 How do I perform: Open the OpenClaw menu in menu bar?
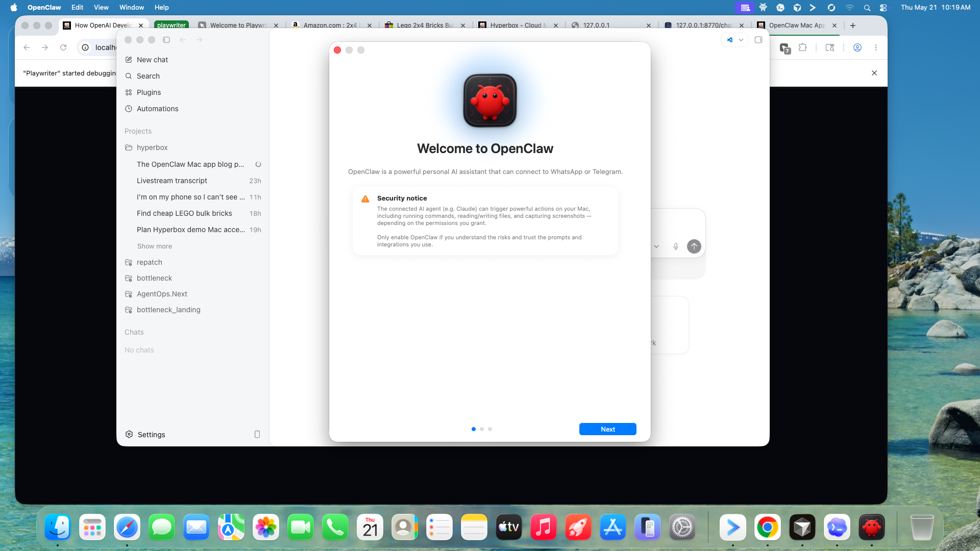(x=44, y=8)
